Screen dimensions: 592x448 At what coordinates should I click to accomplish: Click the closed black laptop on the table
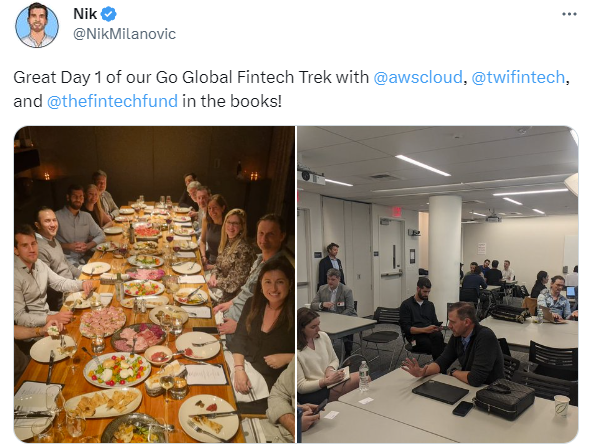pos(440,392)
